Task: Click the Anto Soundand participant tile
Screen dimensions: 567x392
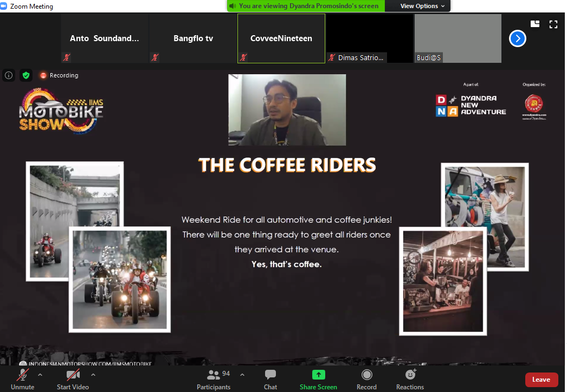Action: [x=104, y=38]
